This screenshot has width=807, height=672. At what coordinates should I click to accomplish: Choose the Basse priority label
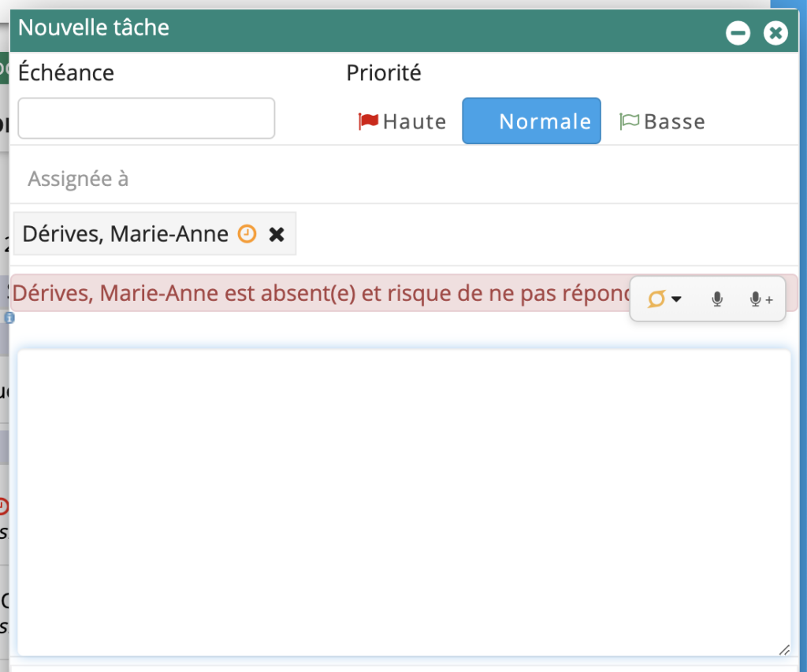(x=674, y=122)
